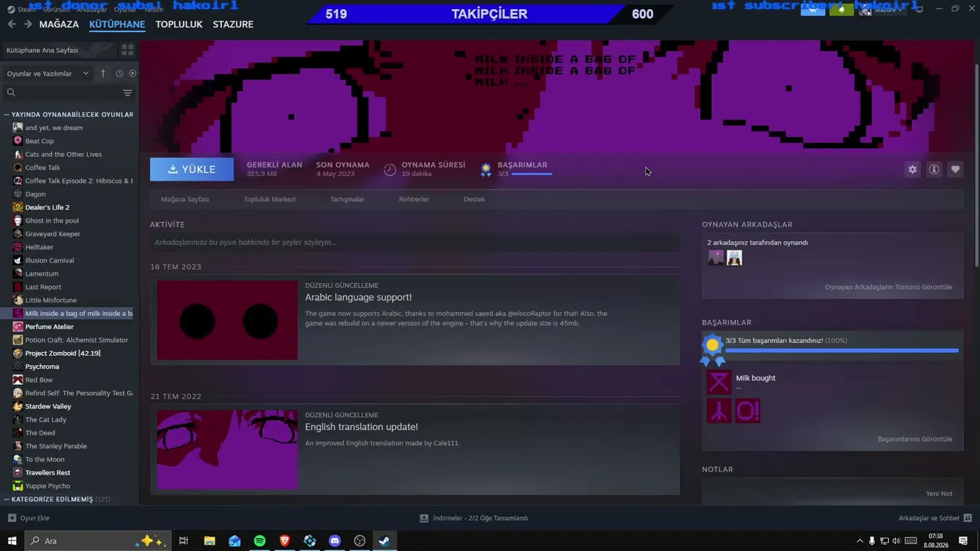The image size is (980, 551).
Task: Expand the KATEGORİZE EDİLMEMİŞ category
Action: 57,499
